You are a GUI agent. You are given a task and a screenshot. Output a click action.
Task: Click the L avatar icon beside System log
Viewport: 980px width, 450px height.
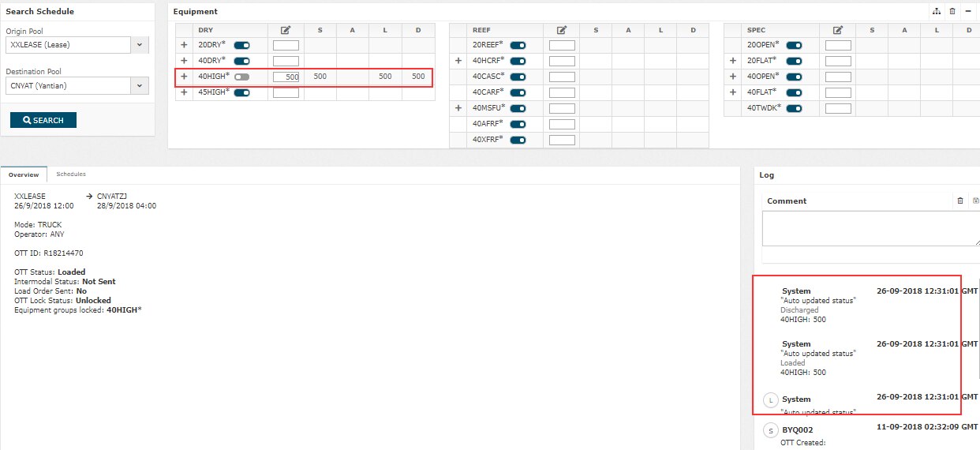[x=771, y=400]
